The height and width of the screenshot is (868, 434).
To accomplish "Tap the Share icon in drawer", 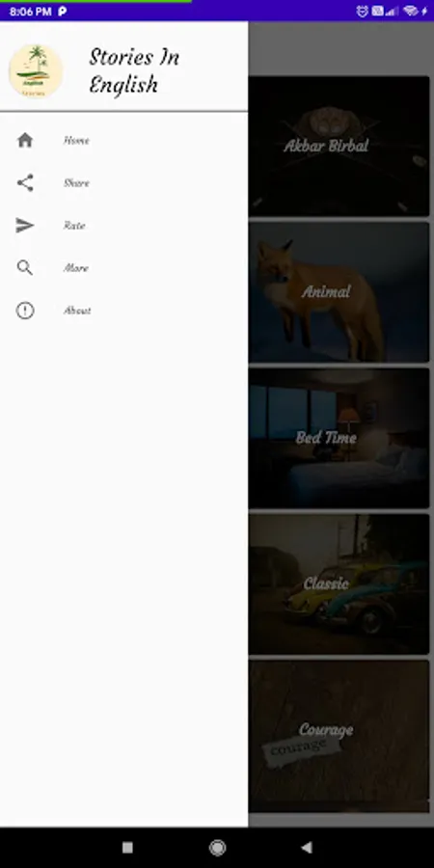I will pyautogui.click(x=25, y=182).
